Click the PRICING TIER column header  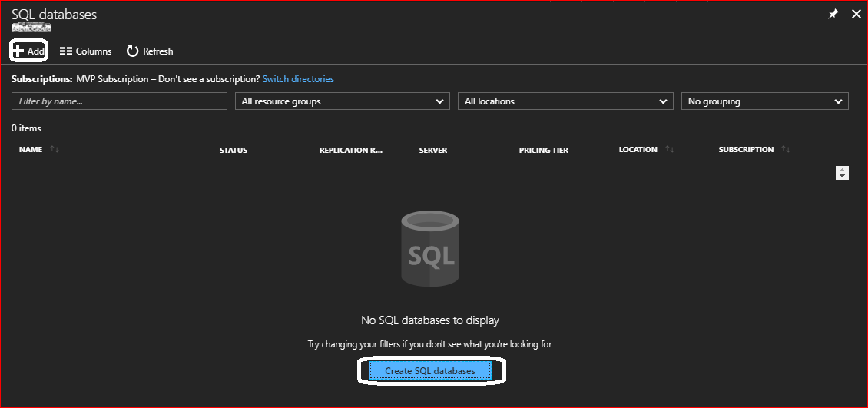click(544, 150)
